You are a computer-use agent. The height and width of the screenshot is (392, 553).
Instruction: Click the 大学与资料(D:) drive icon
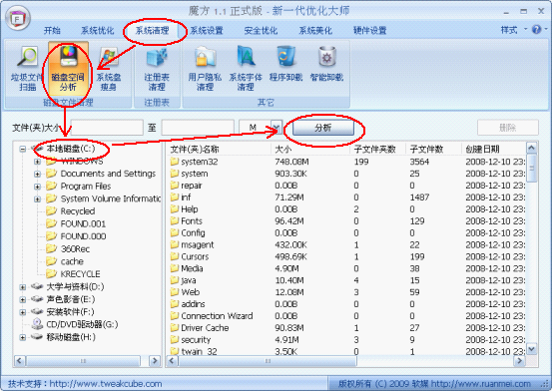point(37,286)
